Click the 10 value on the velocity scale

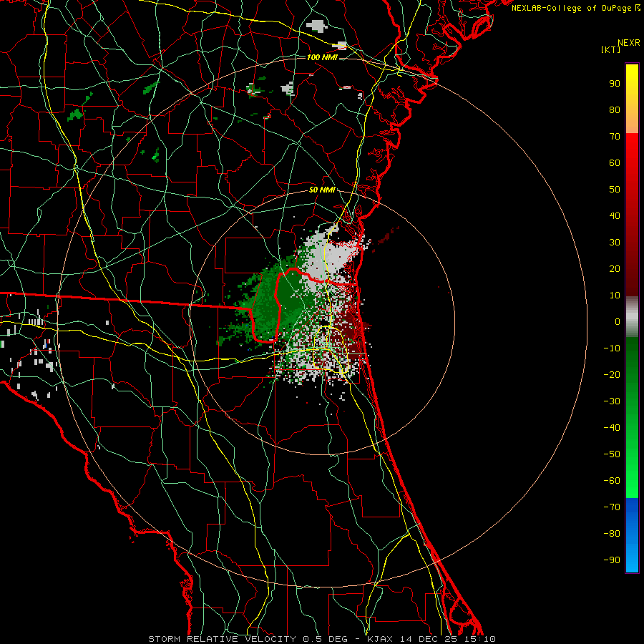615,296
